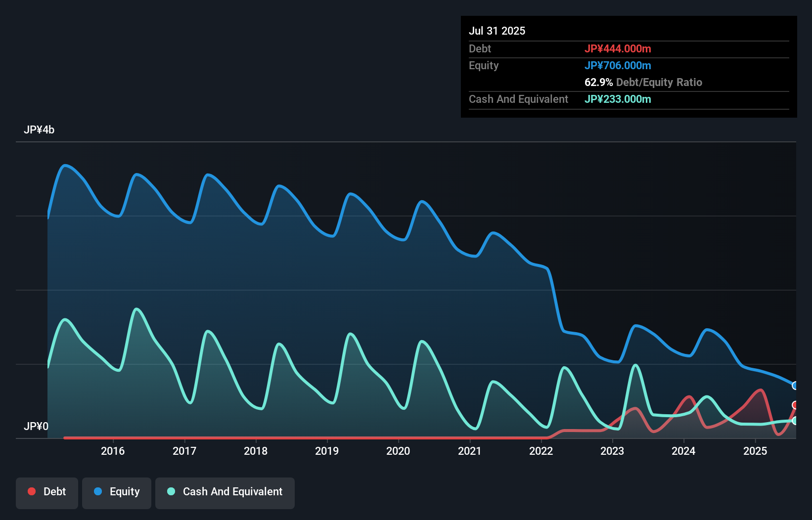The image size is (812, 520).
Task: Select the blue Equity endpoint marker on chart
Action: [x=795, y=386]
